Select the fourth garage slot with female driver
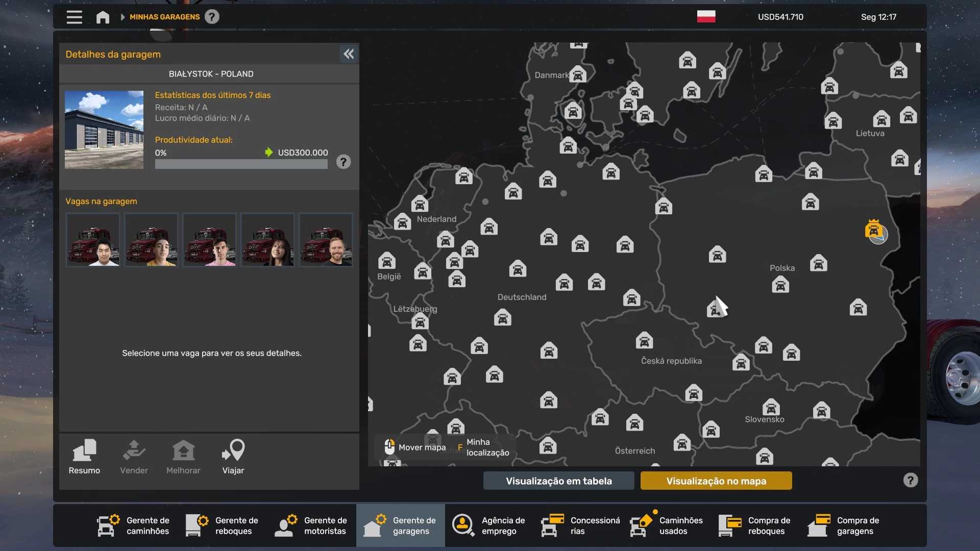Screen dimensions: 980x551 (267, 240)
